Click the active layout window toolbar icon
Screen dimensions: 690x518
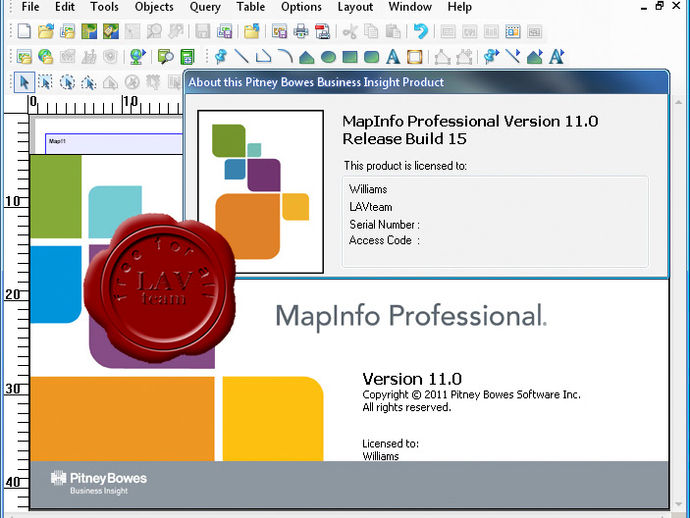pos(513,32)
